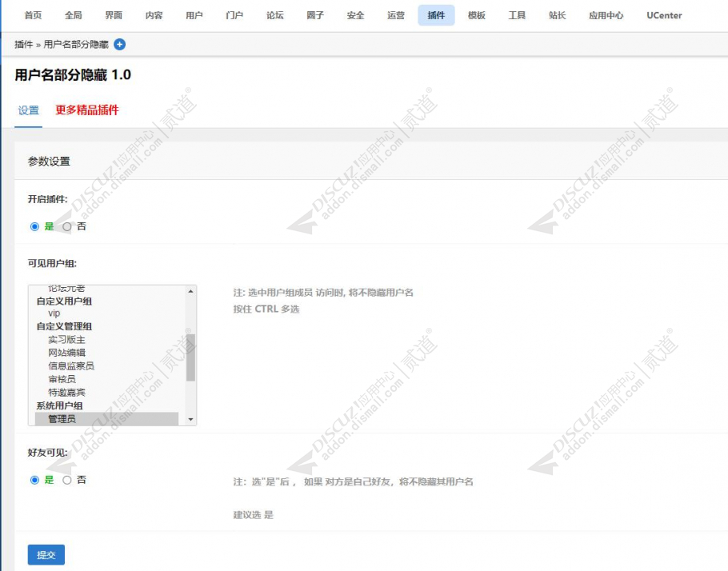Open the 界面 menu
The height and width of the screenshot is (571, 728).
(x=114, y=15)
